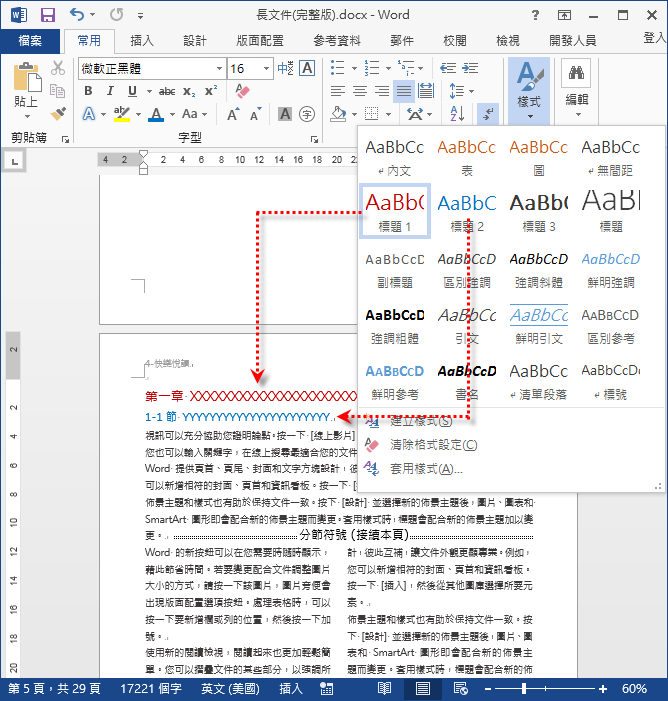
Task: Open the clipboard pane launcher
Action: (66, 139)
